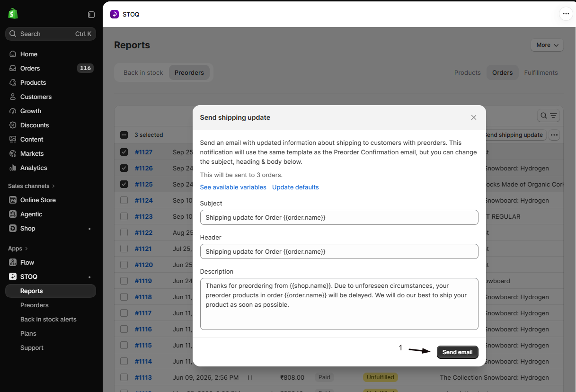Uncheck order #1127 checkbox

pos(124,152)
